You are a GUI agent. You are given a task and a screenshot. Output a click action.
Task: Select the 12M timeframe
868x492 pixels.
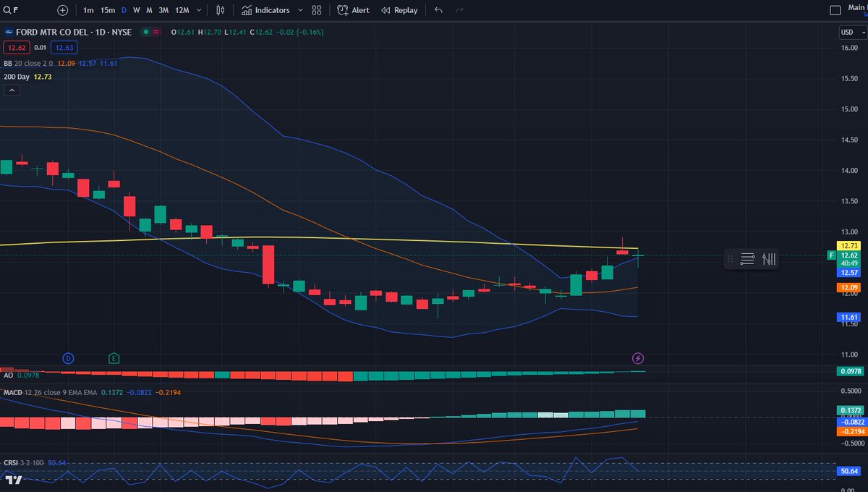[182, 10]
